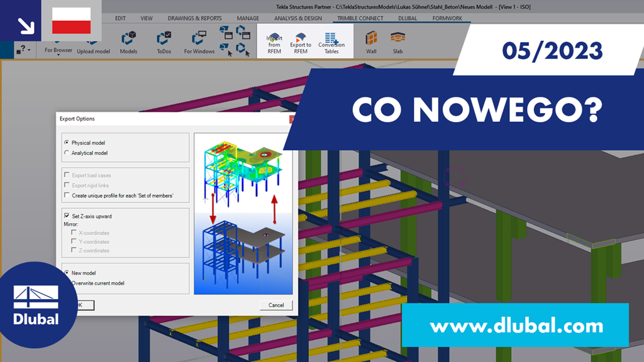Open the DLUBAL ribbon tab
This screenshot has height=362, width=644.
(x=408, y=18)
